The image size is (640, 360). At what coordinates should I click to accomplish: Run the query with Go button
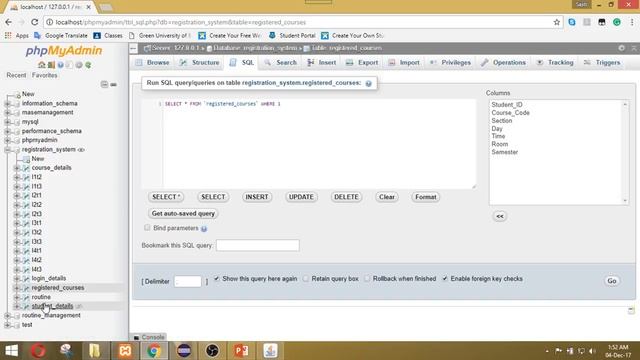pyautogui.click(x=611, y=281)
